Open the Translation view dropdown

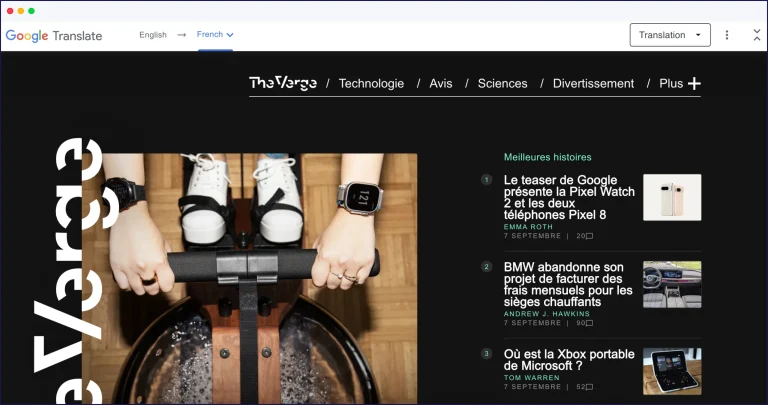click(670, 35)
